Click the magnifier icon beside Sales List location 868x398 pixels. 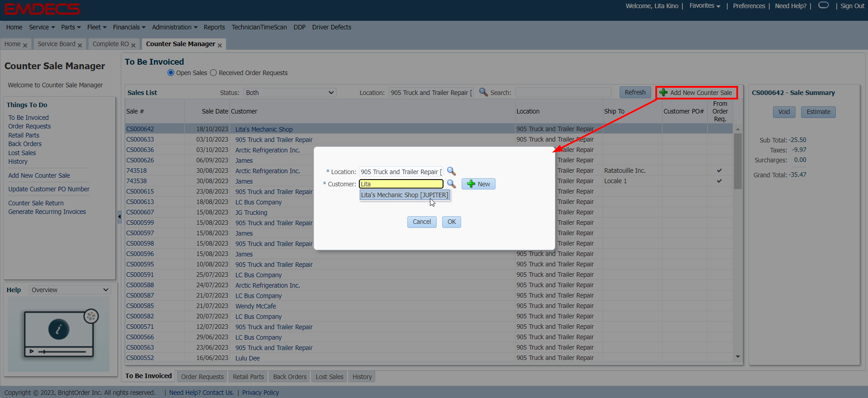coord(483,92)
